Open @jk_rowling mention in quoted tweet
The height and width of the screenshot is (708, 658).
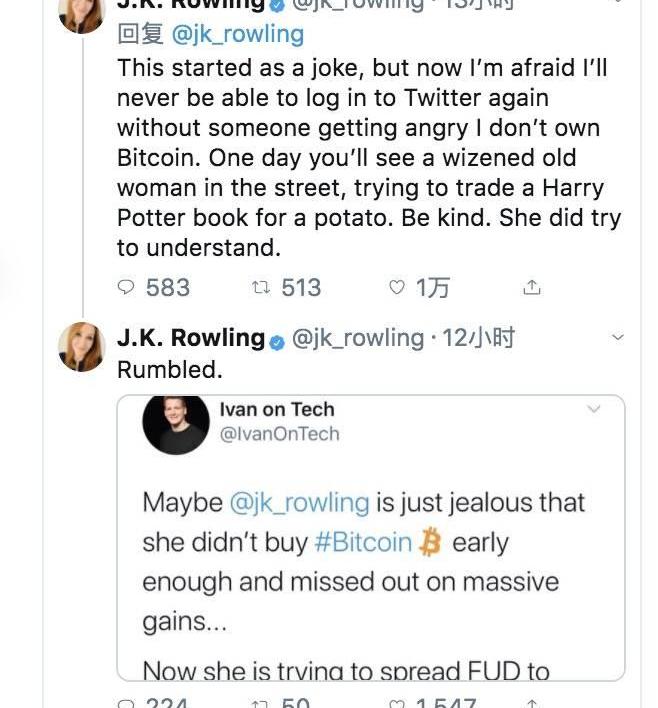coord(299,503)
